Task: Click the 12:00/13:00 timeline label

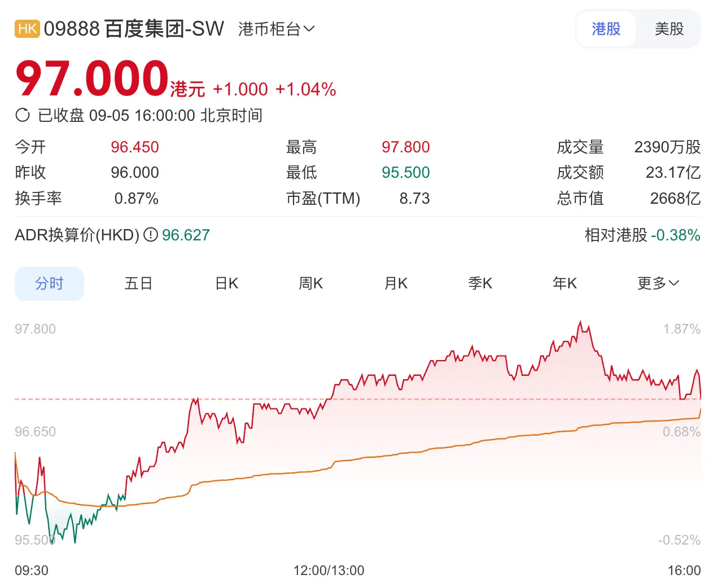Action: 330,571
